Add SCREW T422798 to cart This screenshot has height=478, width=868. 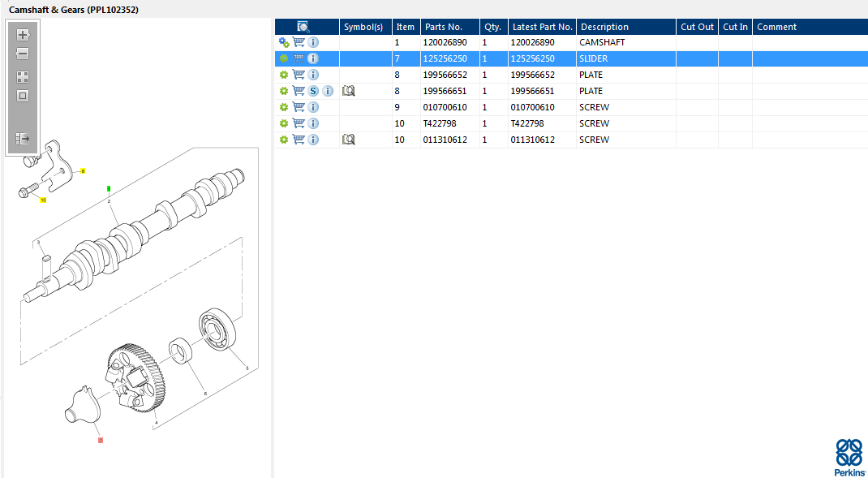pos(299,123)
